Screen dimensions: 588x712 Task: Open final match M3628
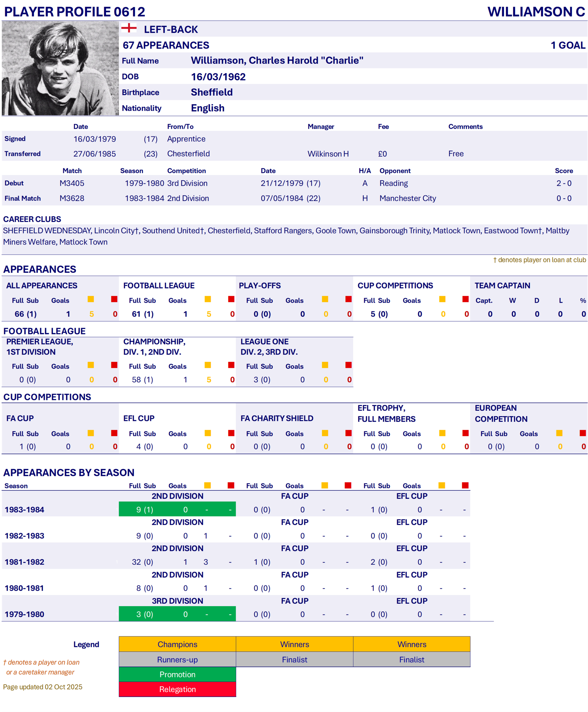[72, 198]
